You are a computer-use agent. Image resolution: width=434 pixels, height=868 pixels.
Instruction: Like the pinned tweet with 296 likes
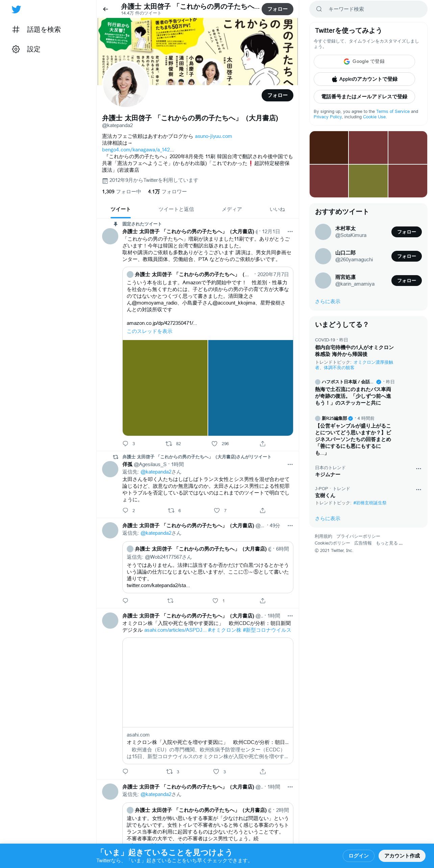point(214,443)
